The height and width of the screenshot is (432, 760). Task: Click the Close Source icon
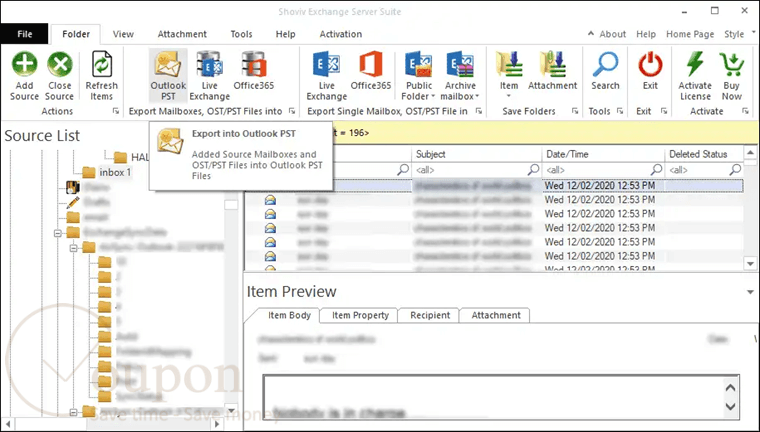click(60, 64)
